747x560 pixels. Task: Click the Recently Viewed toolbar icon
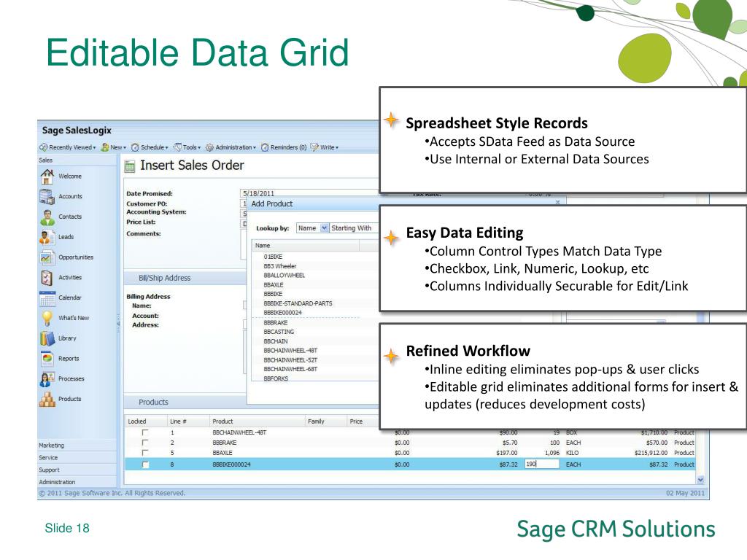(x=43, y=147)
